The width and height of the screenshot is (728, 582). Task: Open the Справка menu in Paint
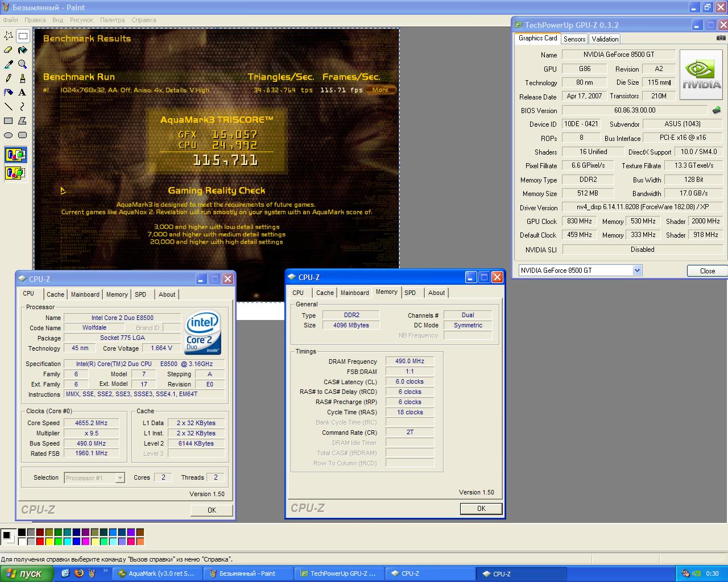click(x=144, y=20)
